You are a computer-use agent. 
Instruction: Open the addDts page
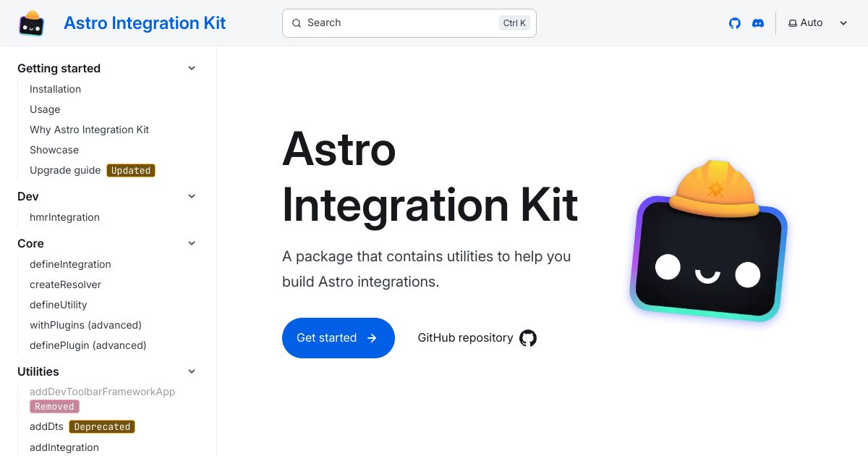click(x=46, y=426)
